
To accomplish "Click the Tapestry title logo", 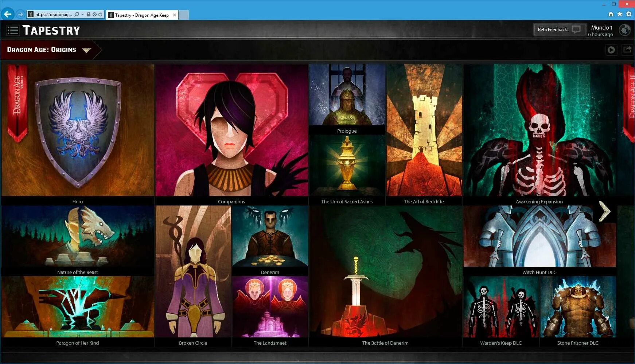I will [x=51, y=30].
